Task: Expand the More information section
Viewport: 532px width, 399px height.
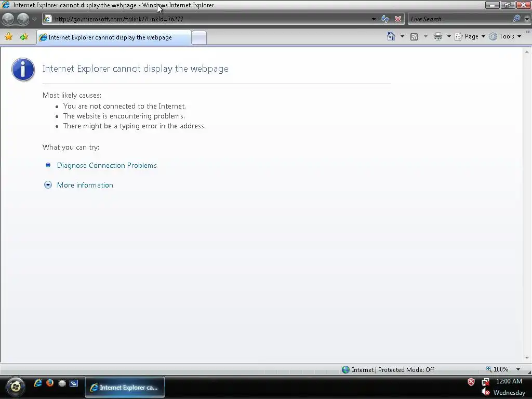Action: pyautogui.click(x=85, y=185)
